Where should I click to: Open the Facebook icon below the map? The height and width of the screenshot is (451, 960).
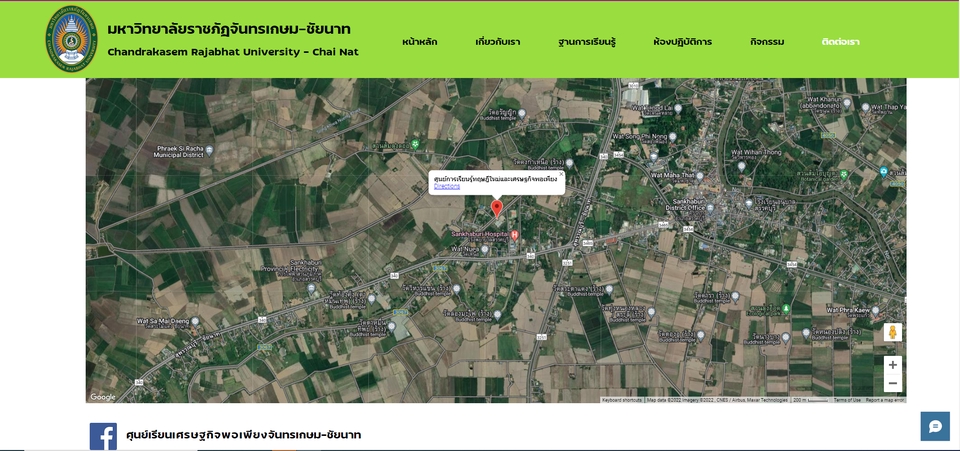tap(103, 435)
